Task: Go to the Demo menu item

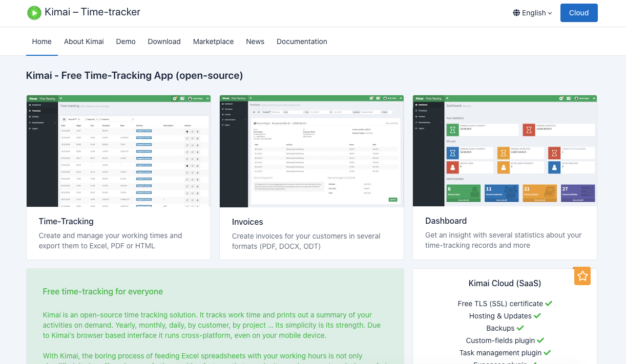Action: (126, 41)
